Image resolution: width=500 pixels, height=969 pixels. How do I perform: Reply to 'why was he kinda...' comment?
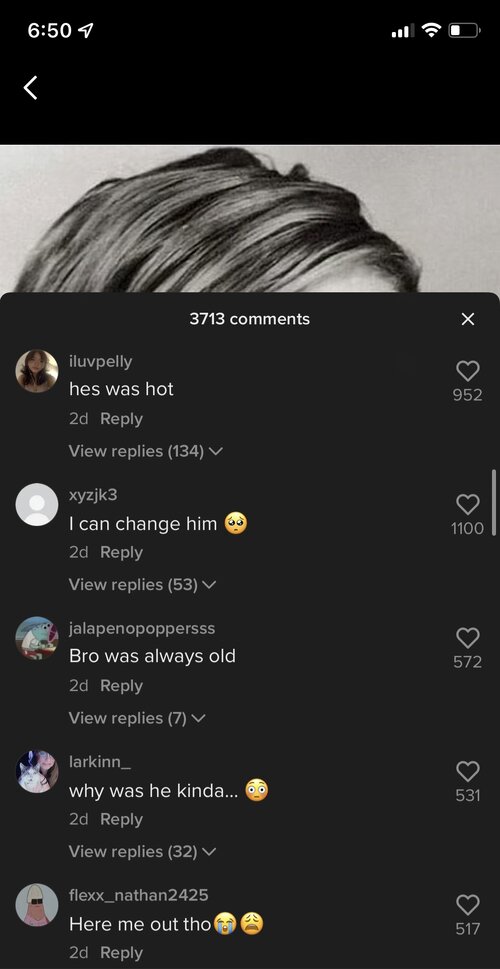click(x=121, y=819)
